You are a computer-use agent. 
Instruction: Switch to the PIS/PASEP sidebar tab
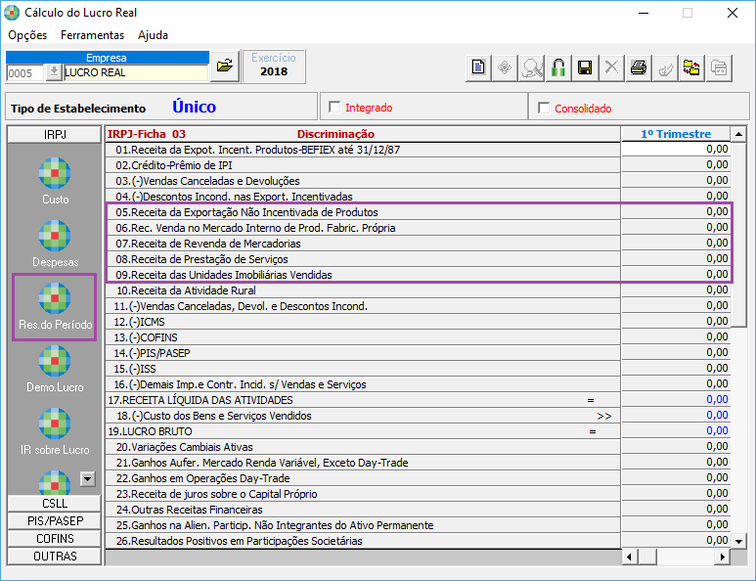(54, 521)
